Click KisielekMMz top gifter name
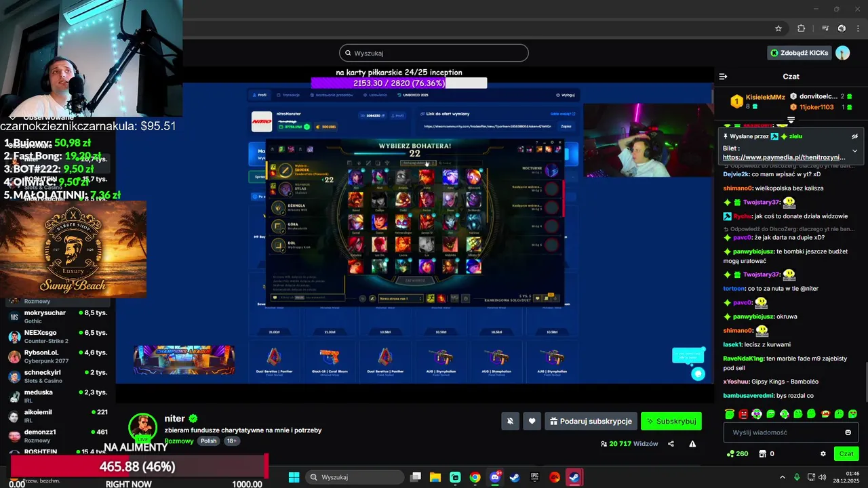The width and height of the screenshot is (868, 488). pyautogui.click(x=765, y=97)
